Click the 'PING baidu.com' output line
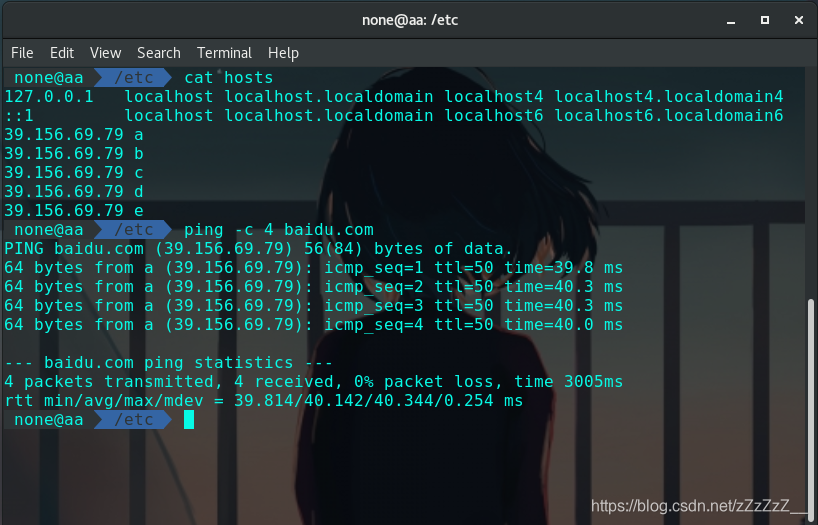The image size is (818, 525). click(x=258, y=248)
